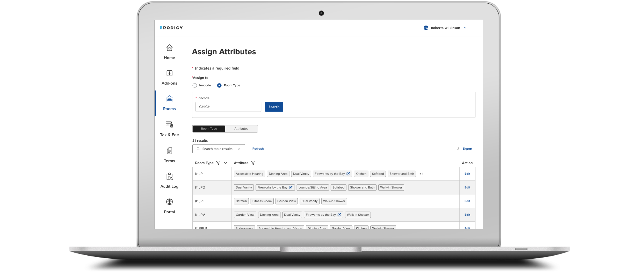Image resolution: width=644 pixels, height=278 pixels.
Task: Click the Search button
Action: click(274, 107)
